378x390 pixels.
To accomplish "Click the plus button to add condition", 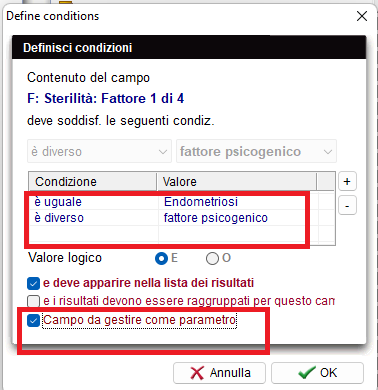I will tap(347, 182).
